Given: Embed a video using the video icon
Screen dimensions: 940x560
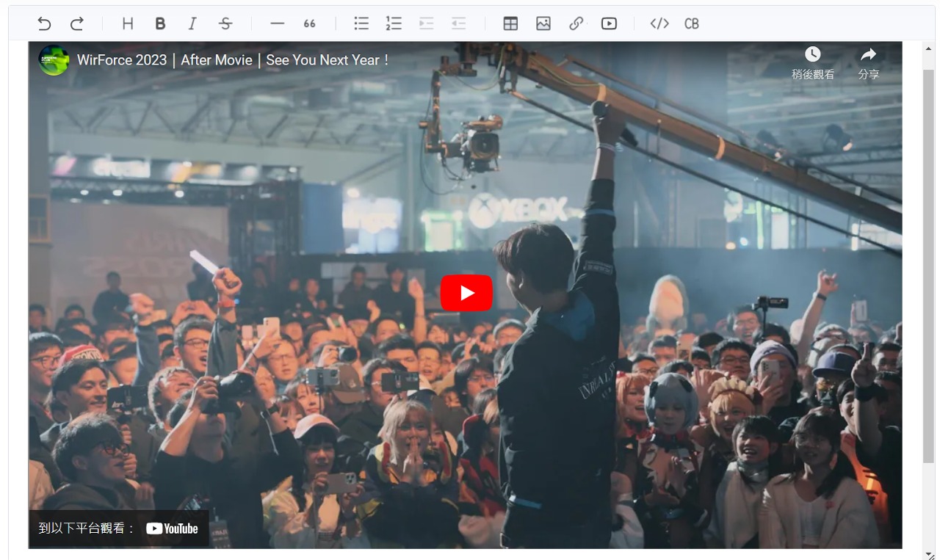Looking at the screenshot, I should pos(609,23).
